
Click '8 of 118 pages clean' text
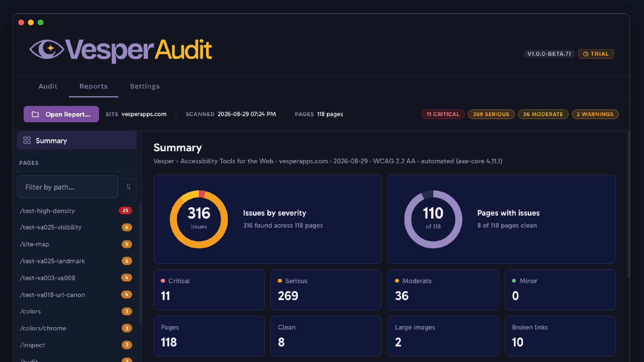click(x=507, y=226)
